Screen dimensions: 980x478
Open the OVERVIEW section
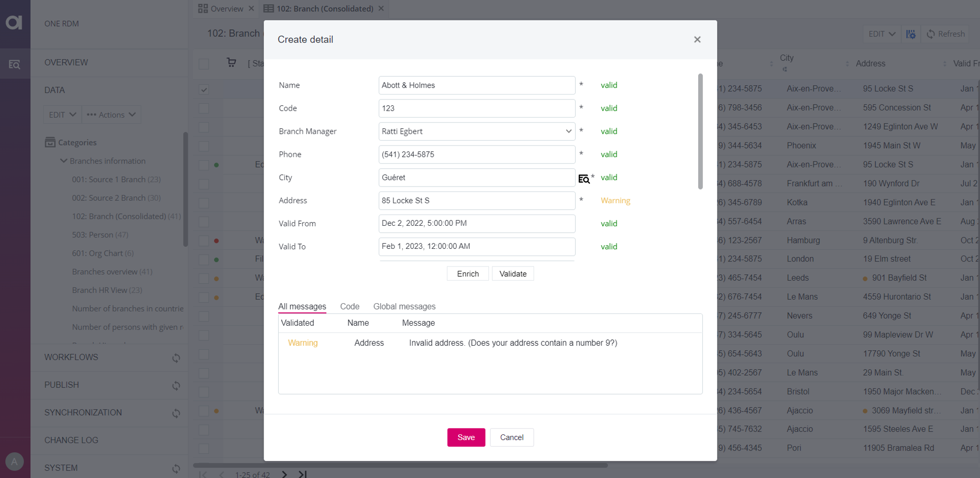point(66,63)
